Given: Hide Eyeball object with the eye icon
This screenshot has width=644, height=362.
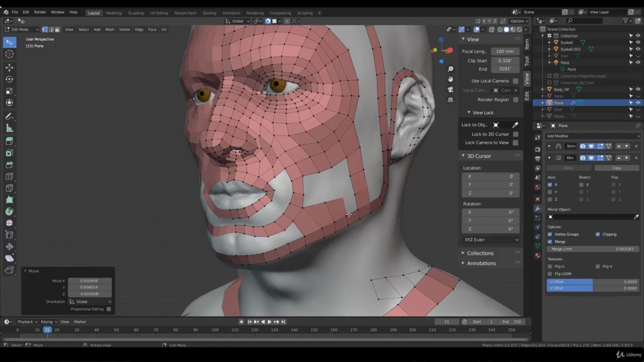Looking at the screenshot, I should 638,43.
